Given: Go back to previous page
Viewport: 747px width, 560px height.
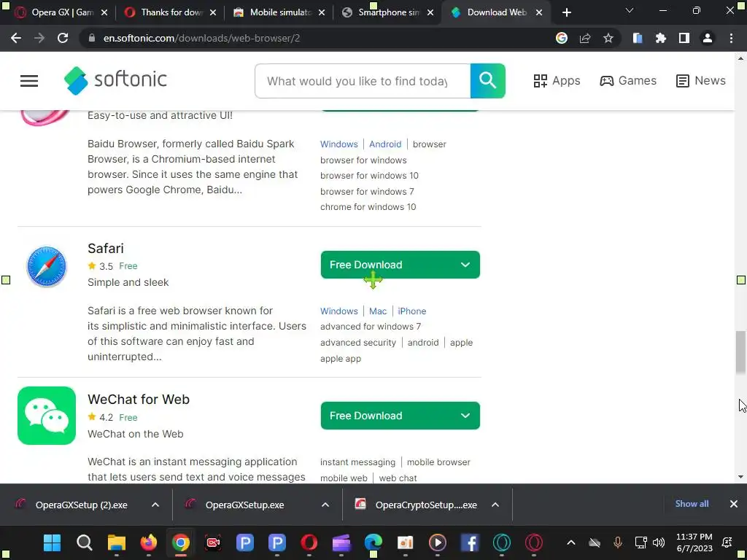Looking at the screenshot, I should click(16, 38).
